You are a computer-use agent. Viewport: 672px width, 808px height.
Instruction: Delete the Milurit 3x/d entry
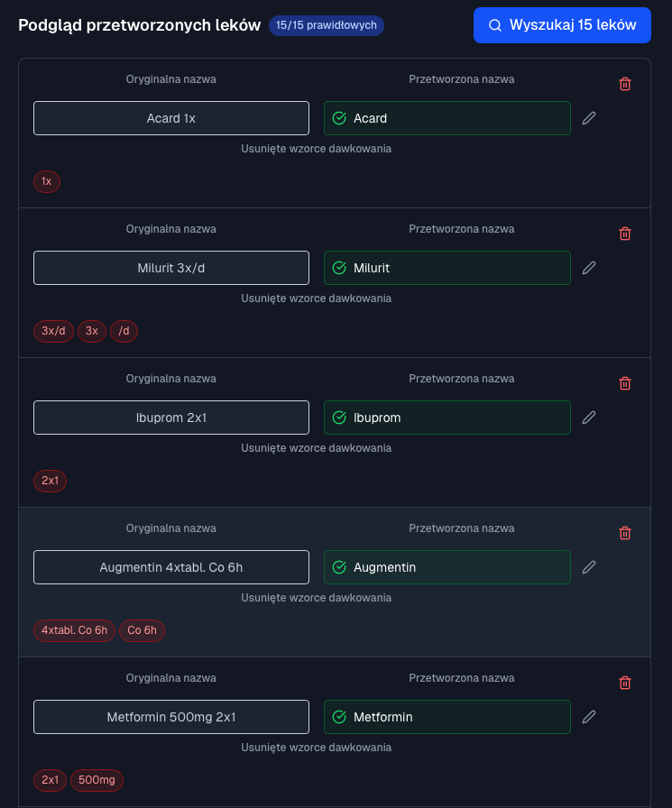(625, 234)
